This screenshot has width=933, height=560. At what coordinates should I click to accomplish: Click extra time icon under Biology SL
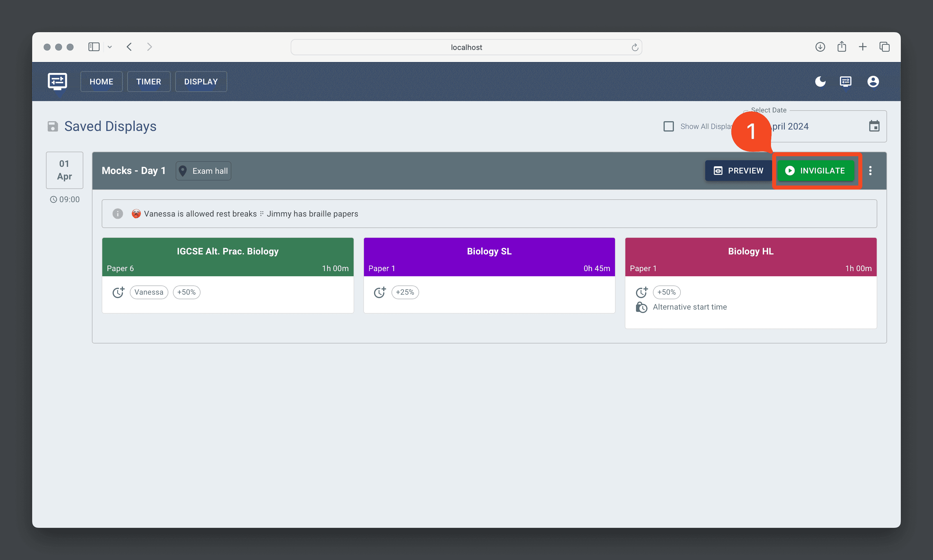380,292
